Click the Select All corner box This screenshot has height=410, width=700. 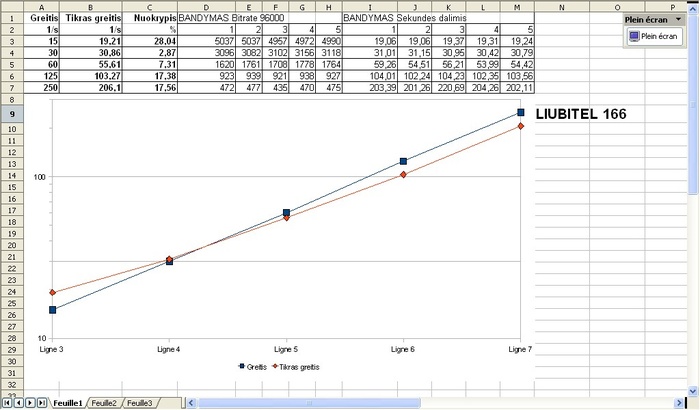[x=10, y=6]
